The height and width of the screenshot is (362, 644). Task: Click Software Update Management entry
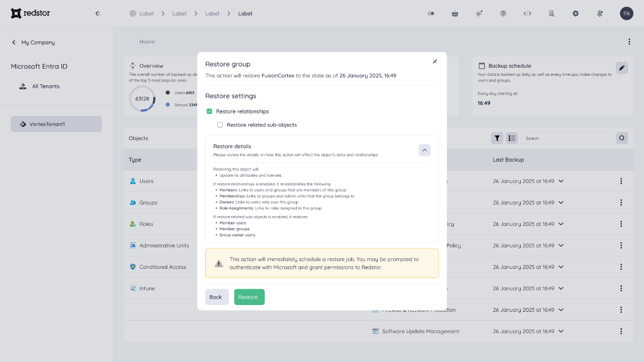(416, 332)
